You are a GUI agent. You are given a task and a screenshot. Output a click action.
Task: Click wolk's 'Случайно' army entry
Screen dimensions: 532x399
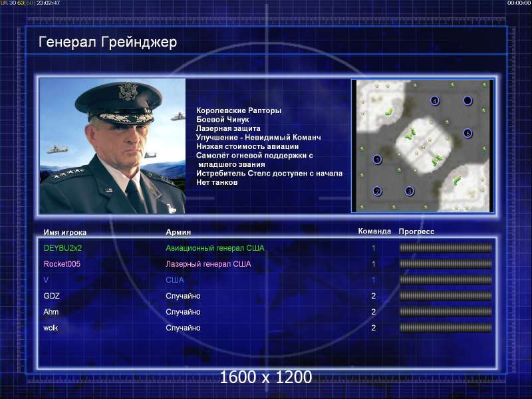183,328
